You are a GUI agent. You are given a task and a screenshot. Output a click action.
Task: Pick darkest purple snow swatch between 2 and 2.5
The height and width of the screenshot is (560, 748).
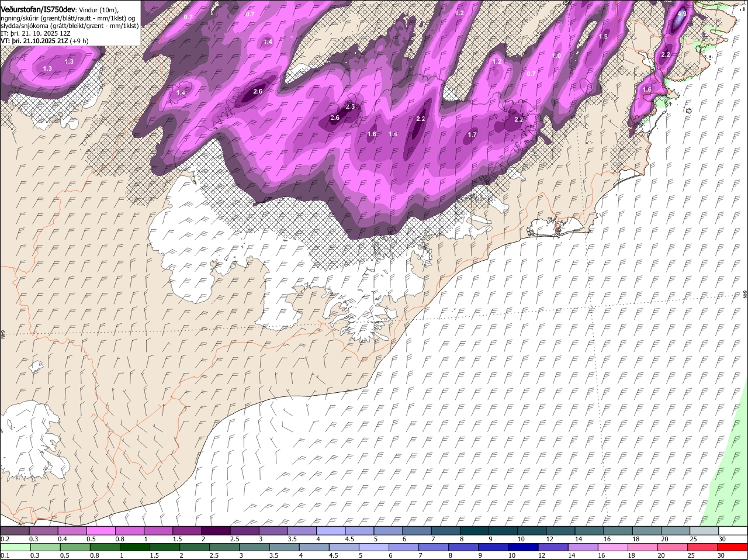[216, 531]
